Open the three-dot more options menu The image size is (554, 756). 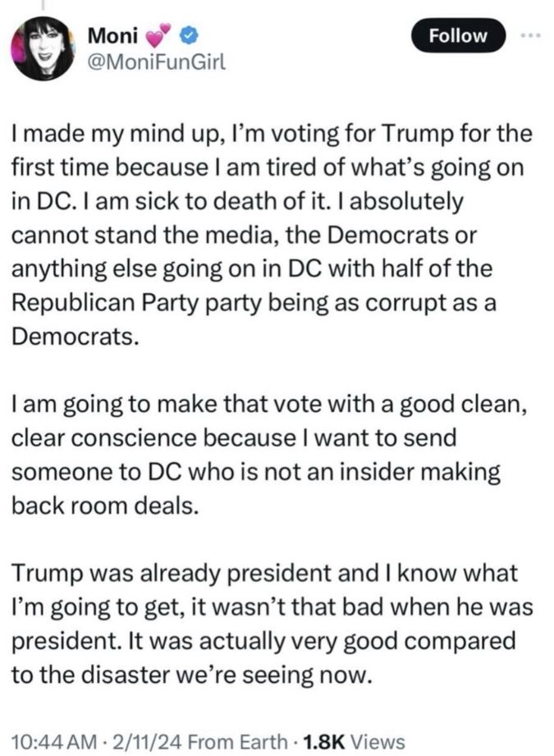pyautogui.click(x=531, y=35)
